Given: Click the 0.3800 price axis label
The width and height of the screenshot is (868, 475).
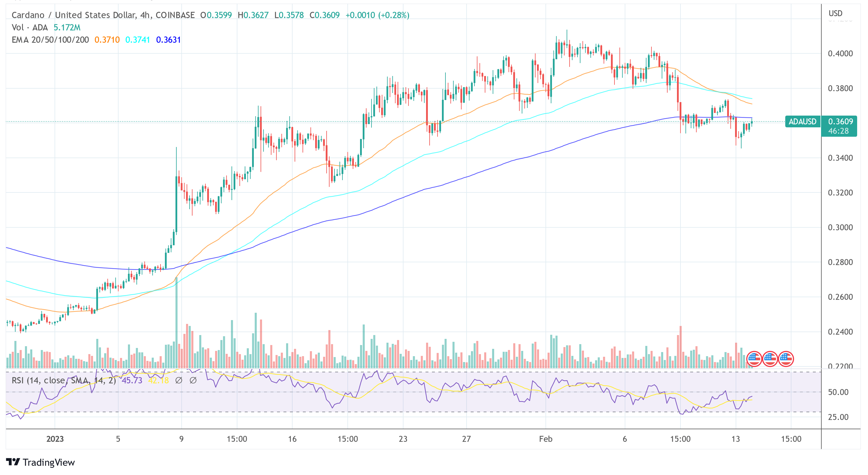Looking at the screenshot, I should [x=840, y=88].
